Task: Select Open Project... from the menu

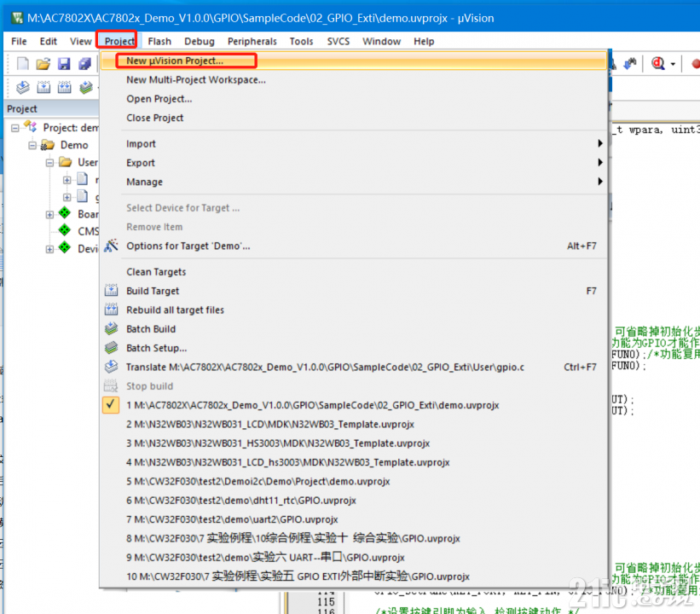Action: click(x=354, y=99)
